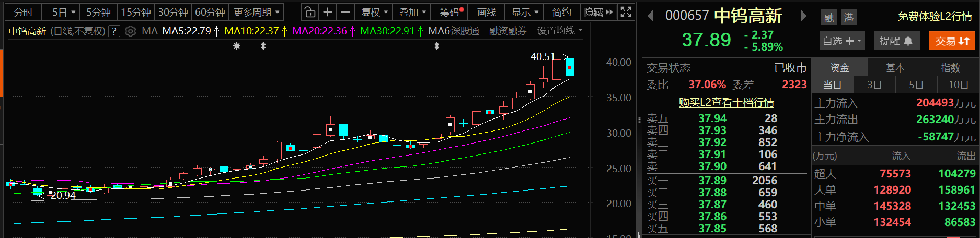Click the 提醒 bell alert button
Viewport: 980px width, 238px height.
[896, 41]
